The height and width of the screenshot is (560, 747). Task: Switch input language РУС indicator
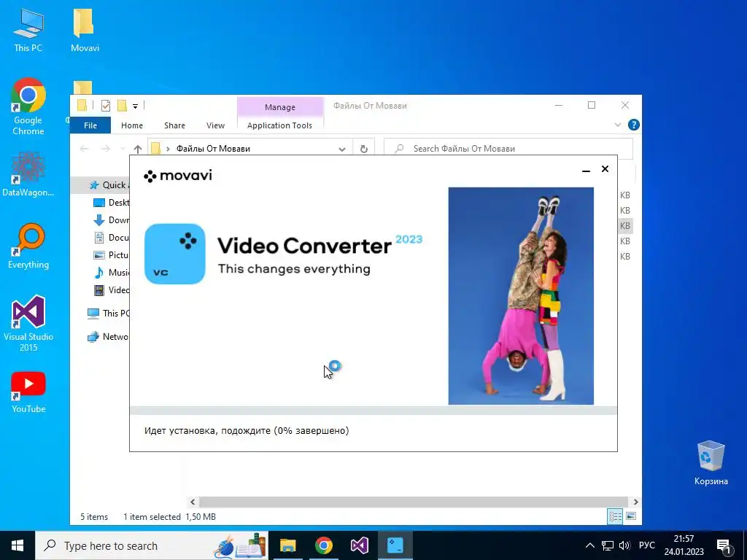647,545
